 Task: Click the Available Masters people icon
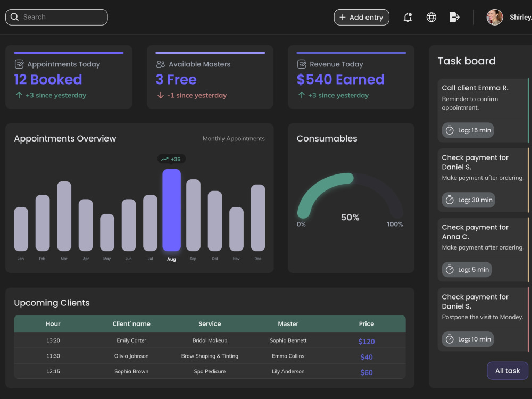coord(161,64)
